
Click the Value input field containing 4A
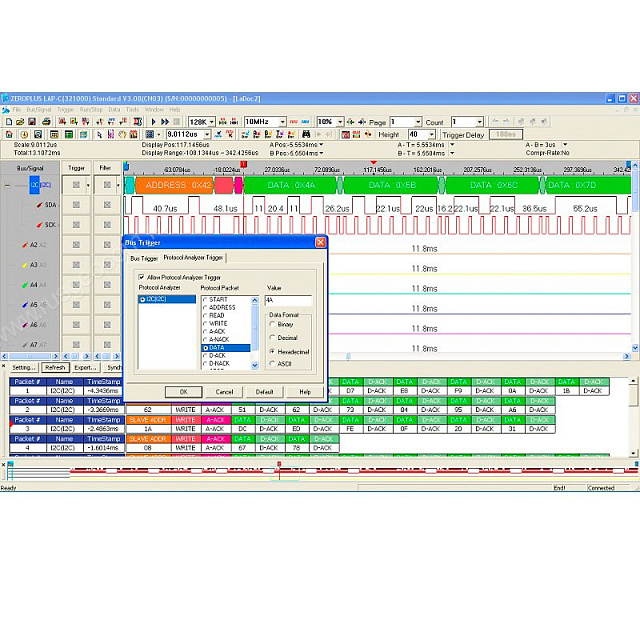point(288,300)
